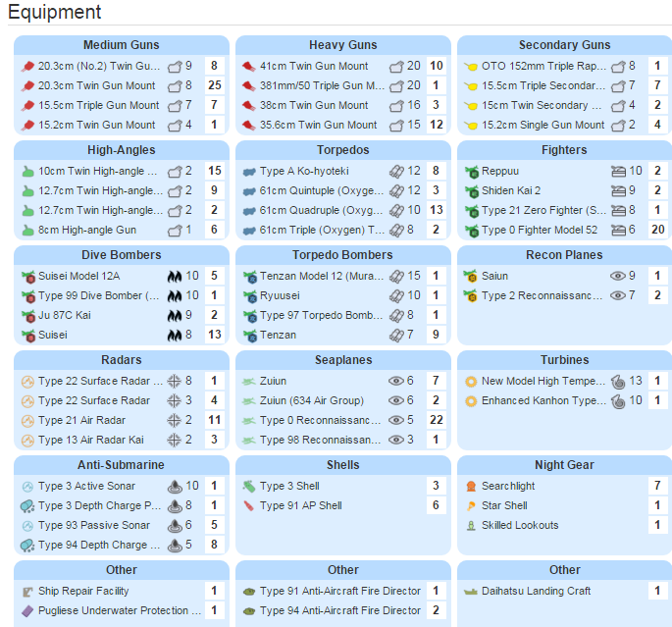Click the count 13 in 61cm Quadruple torpedo row
Screen dimensions: 672x627
436,210
